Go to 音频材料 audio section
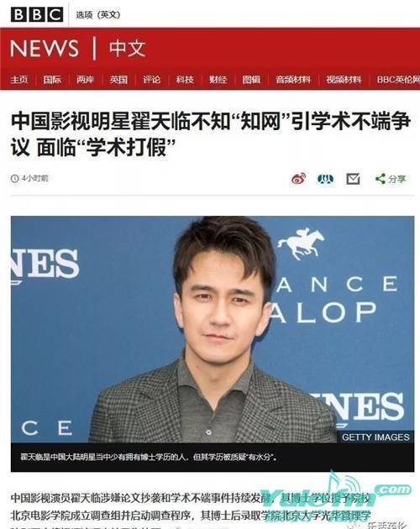 pyautogui.click(x=292, y=80)
